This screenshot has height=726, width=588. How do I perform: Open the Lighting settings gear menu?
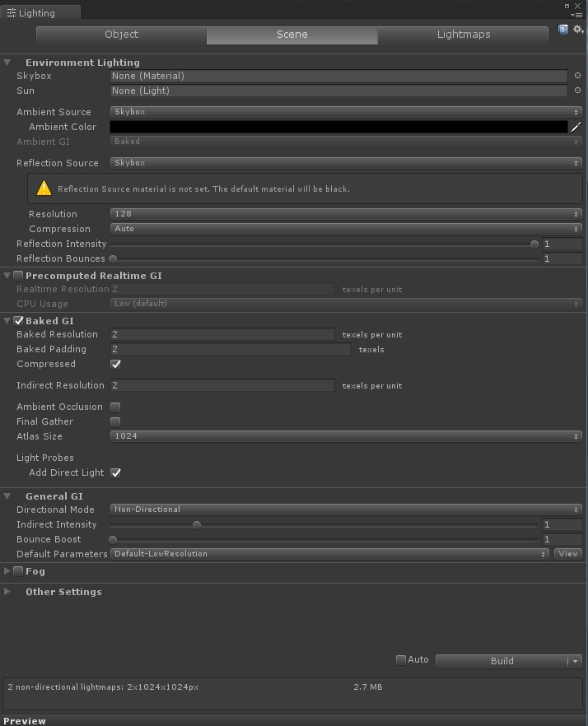(578, 30)
